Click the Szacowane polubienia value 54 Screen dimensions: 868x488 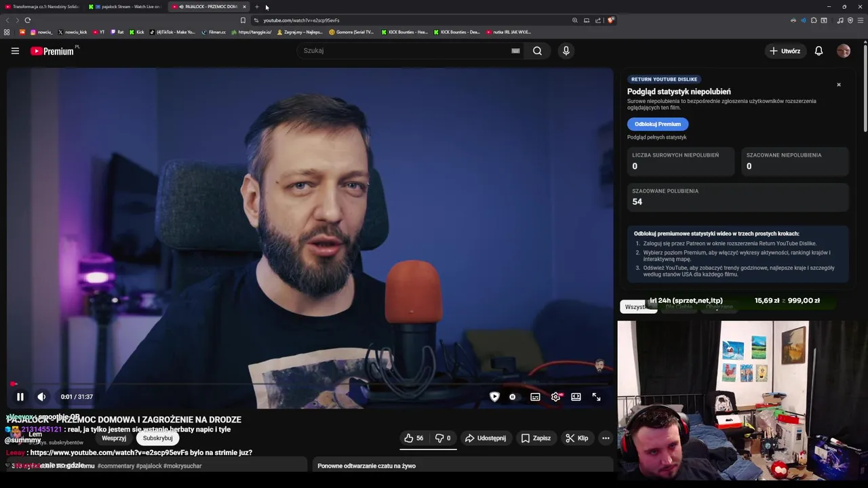click(x=637, y=202)
